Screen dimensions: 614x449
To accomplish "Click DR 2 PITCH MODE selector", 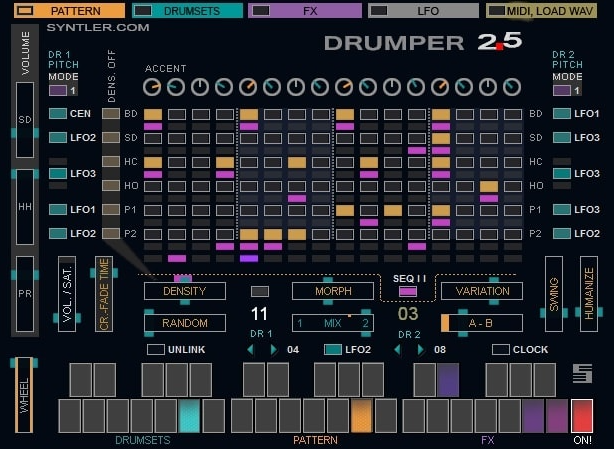I will pyautogui.click(x=562, y=90).
